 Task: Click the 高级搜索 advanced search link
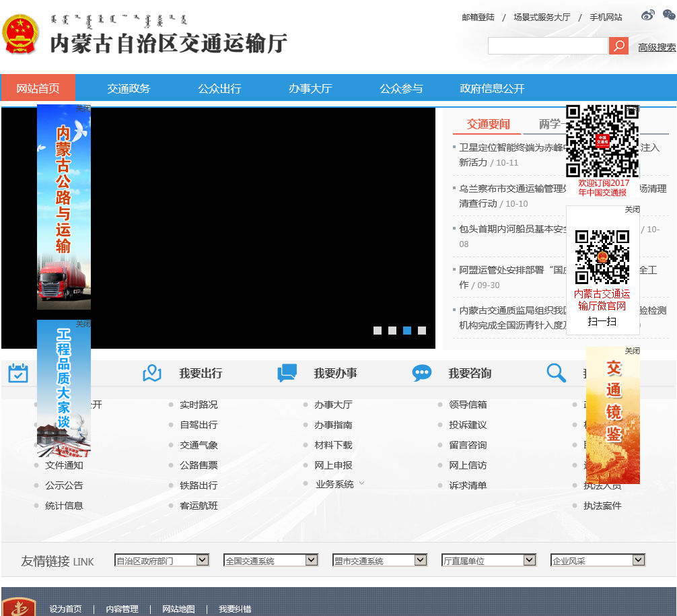pos(657,47)
